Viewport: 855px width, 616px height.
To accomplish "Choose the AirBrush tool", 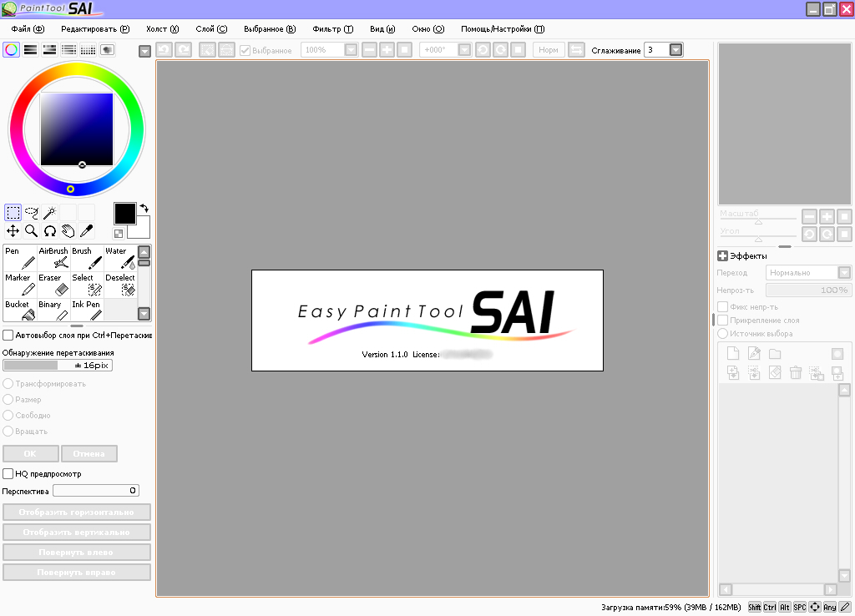I will 53,258.
